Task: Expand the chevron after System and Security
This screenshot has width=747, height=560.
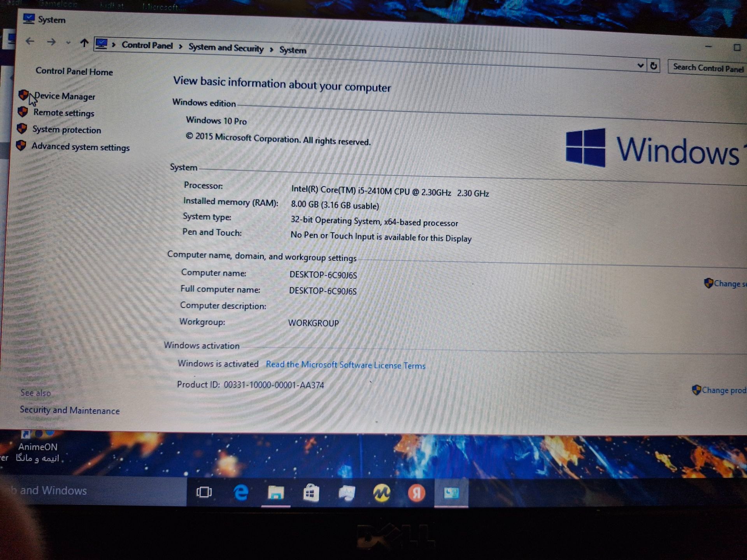Action: tap(271, 50)
